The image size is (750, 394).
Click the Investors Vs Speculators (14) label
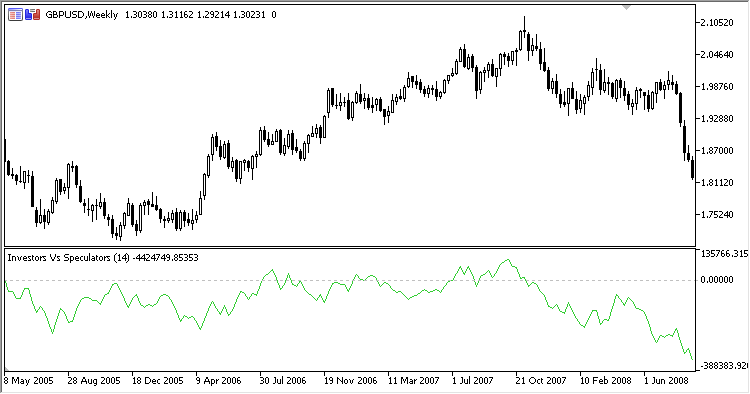point(68,258)
